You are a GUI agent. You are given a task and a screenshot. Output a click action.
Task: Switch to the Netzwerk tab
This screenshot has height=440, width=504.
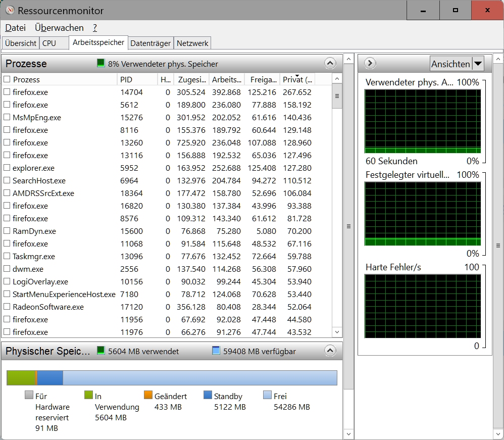click(192, 43)
